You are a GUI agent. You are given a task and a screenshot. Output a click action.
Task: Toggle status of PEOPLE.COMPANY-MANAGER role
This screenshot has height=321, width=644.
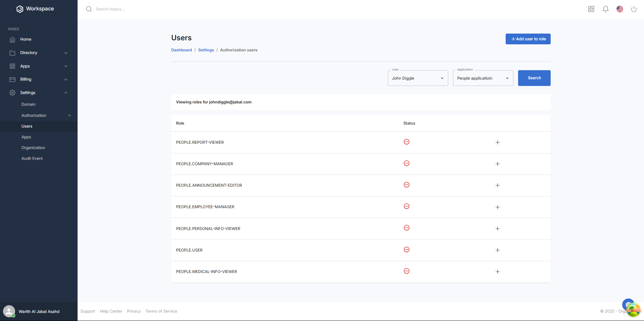[x=406, y=164]
